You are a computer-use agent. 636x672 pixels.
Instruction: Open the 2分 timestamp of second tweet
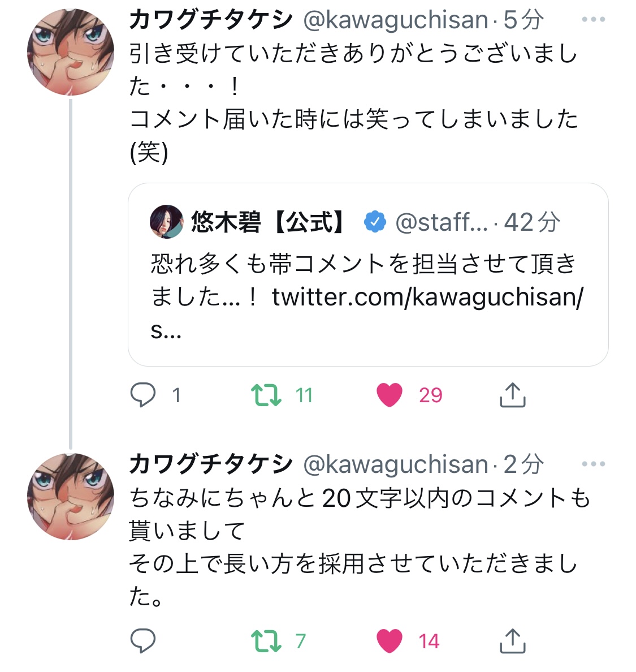point(523,464)
